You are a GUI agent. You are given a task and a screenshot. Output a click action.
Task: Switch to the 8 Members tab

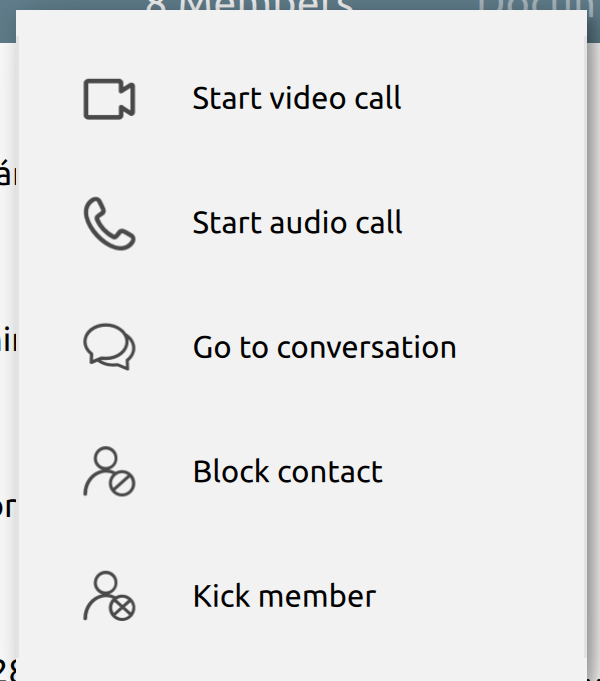click(249, 5)
